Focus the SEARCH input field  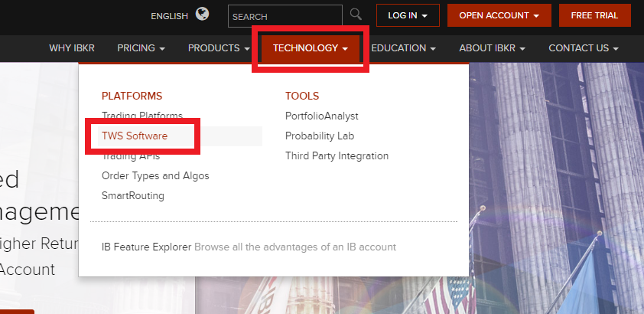(285, 16)
